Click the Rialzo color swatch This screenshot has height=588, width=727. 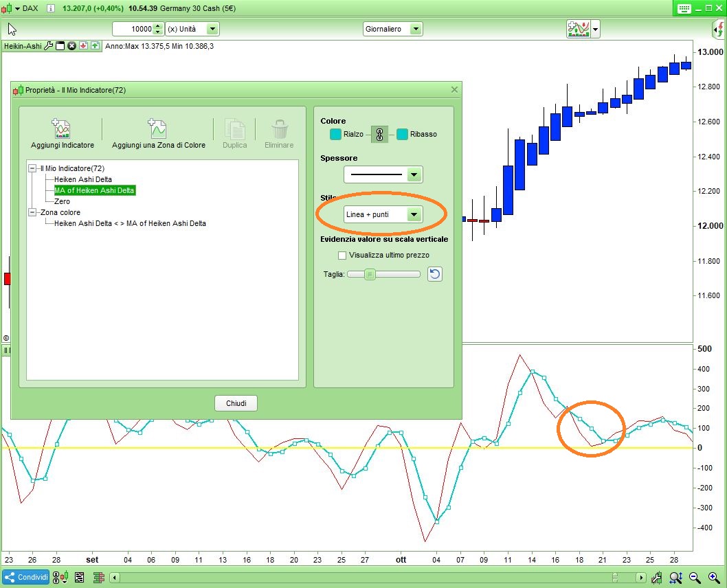coord(335,135)
